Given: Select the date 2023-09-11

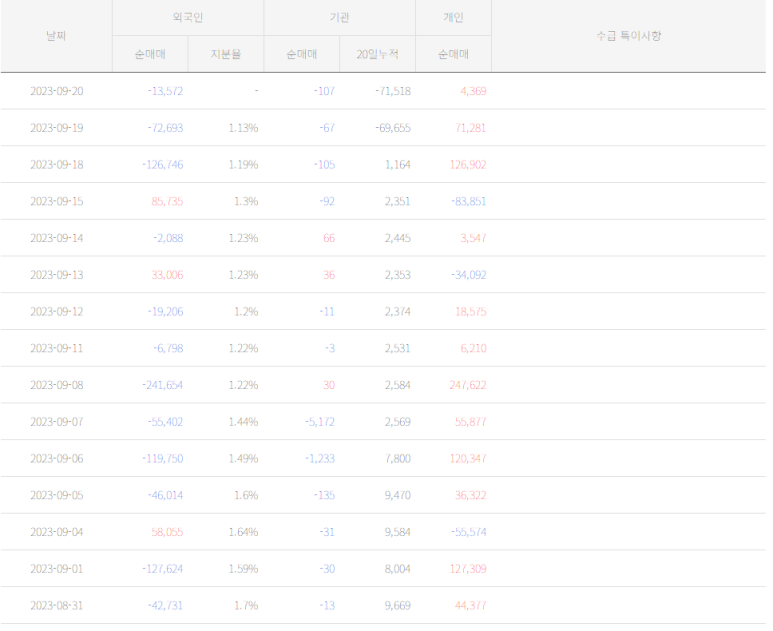Looking at the screenshot, I should pos(57,349).
